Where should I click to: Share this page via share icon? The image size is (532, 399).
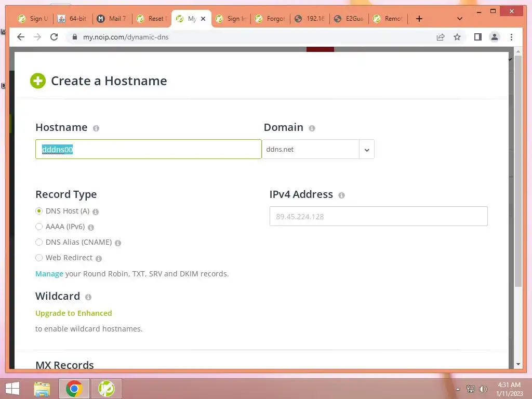[441, 37]
